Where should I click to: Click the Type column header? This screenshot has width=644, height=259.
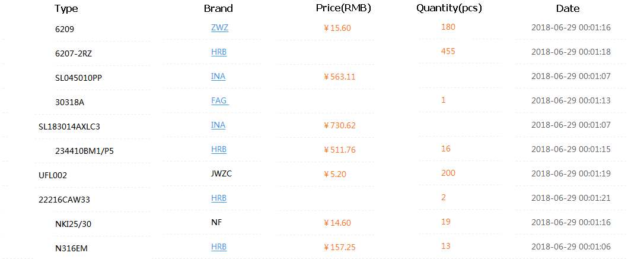point(66,9)
